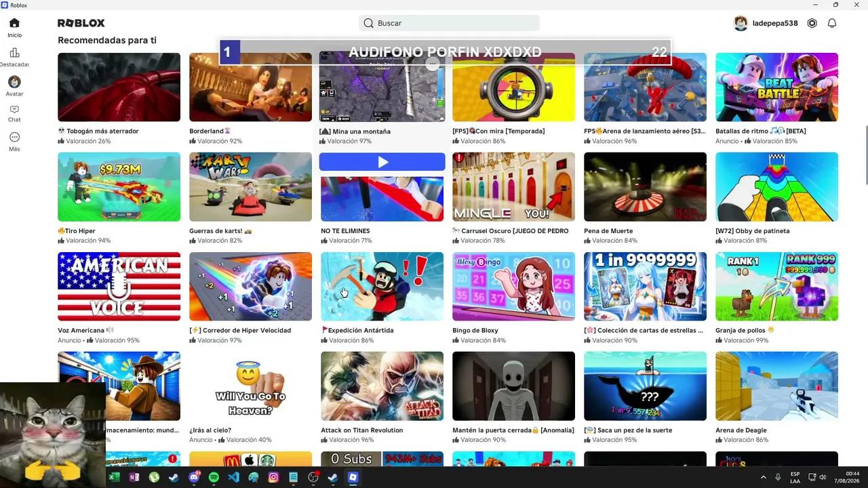The width and height of the screenshot is (868, 488).
Task: Open the American Voice ad thumbnail
Action: pyautogui.click(x=119, y=287)
